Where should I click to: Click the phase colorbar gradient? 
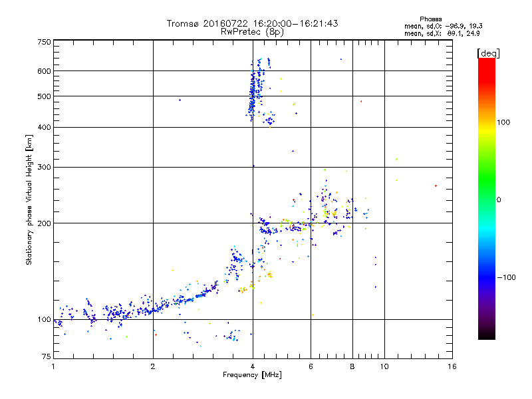pyautogui.click(x=487, y=198)
